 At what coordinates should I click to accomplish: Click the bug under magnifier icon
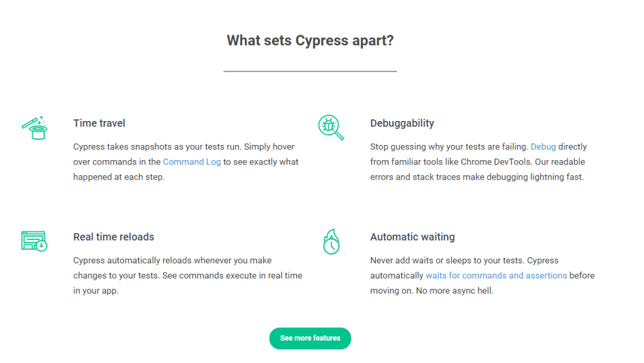point(330,127)
